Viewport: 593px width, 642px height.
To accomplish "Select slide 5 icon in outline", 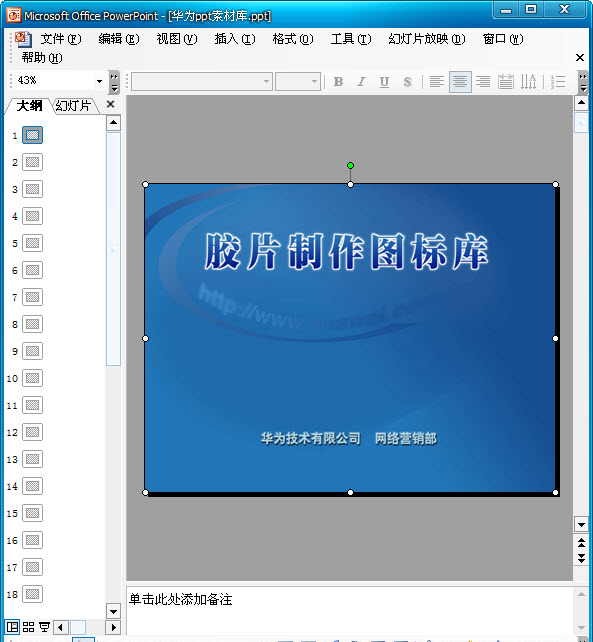I will (x=32, y=243).
